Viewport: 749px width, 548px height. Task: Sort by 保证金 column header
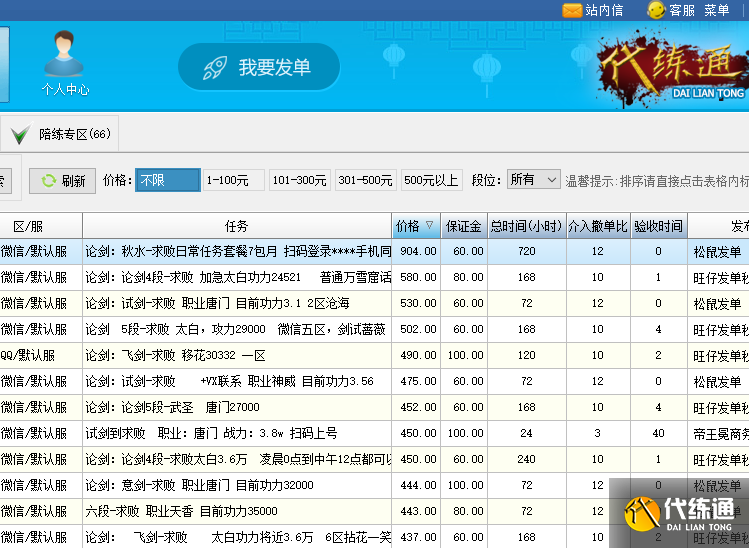(x=463, y=226)
